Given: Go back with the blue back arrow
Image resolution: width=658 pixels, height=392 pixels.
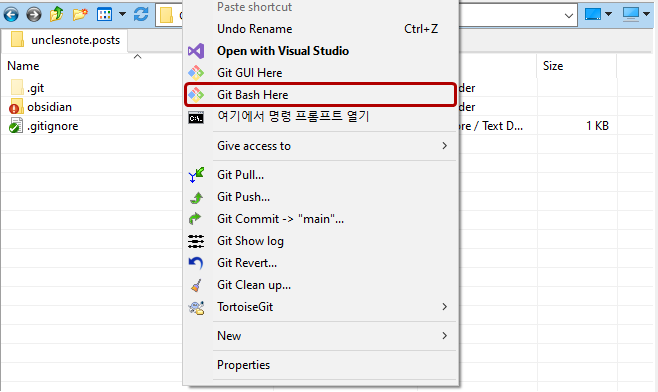Looking at the screenshot, I should [11, 15].
